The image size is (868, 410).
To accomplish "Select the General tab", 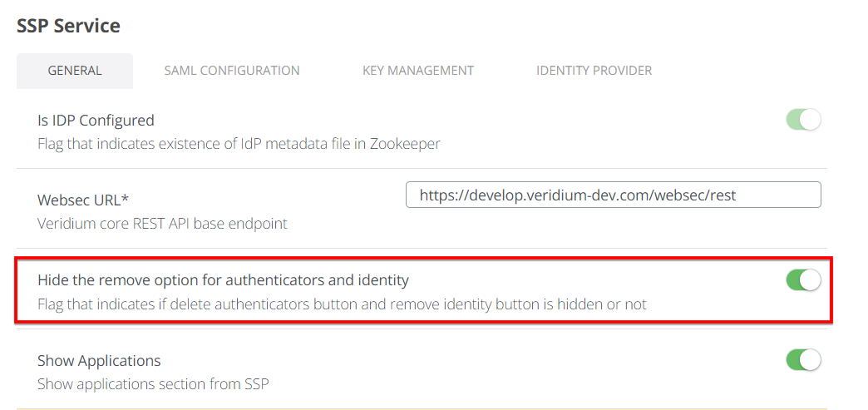I will (x=75, y=71).
